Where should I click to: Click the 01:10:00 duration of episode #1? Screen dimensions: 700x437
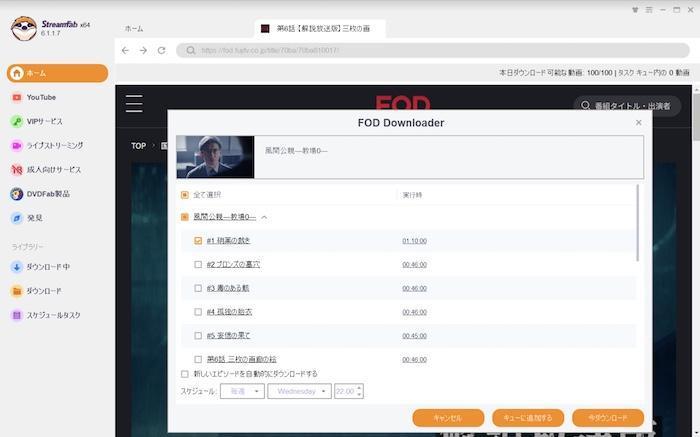pos(414,241)
